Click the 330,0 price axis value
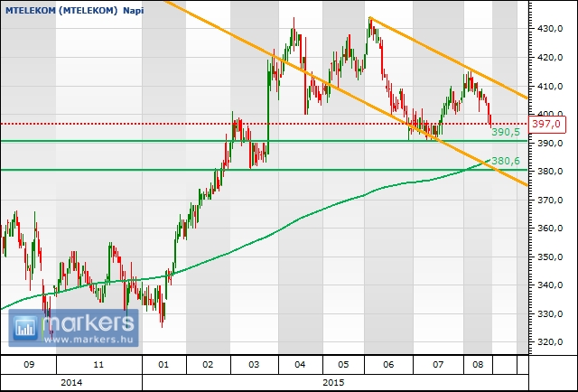This screenshot has height=392, width=578. click(549, 313)
